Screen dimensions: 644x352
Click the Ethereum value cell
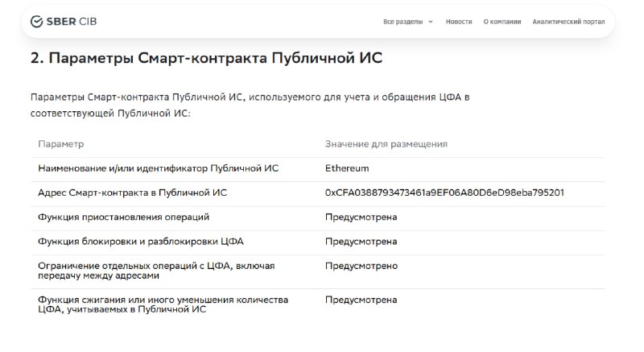pos(347,168)
